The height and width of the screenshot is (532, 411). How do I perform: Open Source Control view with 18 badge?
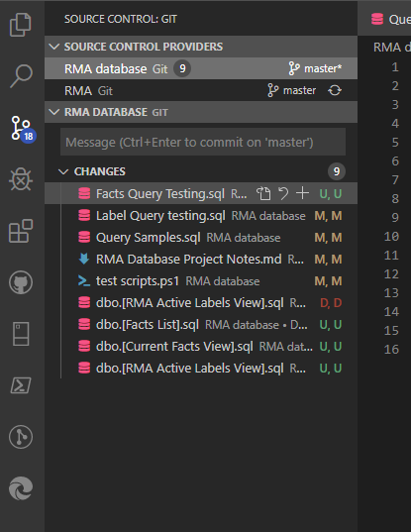[x=23, y=129]
